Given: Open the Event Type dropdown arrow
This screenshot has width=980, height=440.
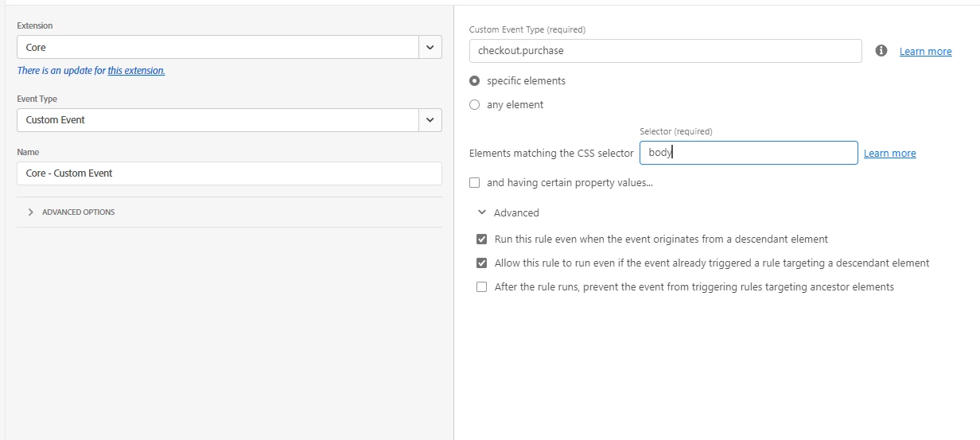Looking at the screenshot, I should 430,120.
